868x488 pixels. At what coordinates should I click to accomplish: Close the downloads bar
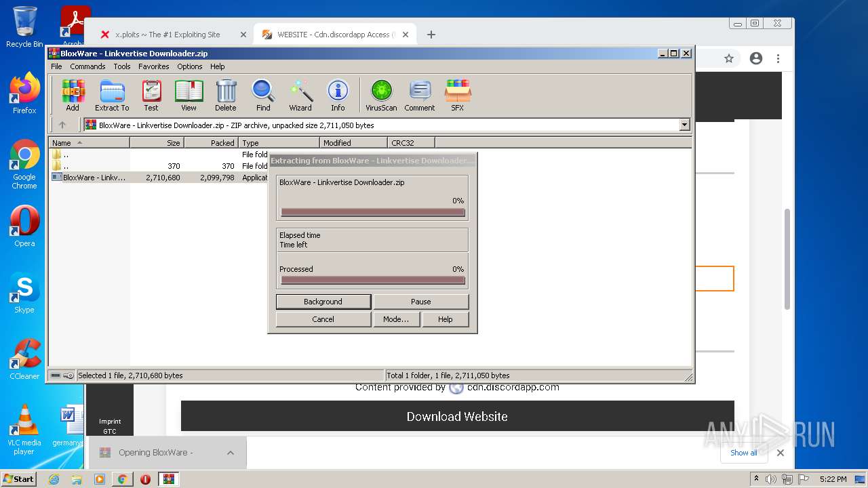pos(780,453)
